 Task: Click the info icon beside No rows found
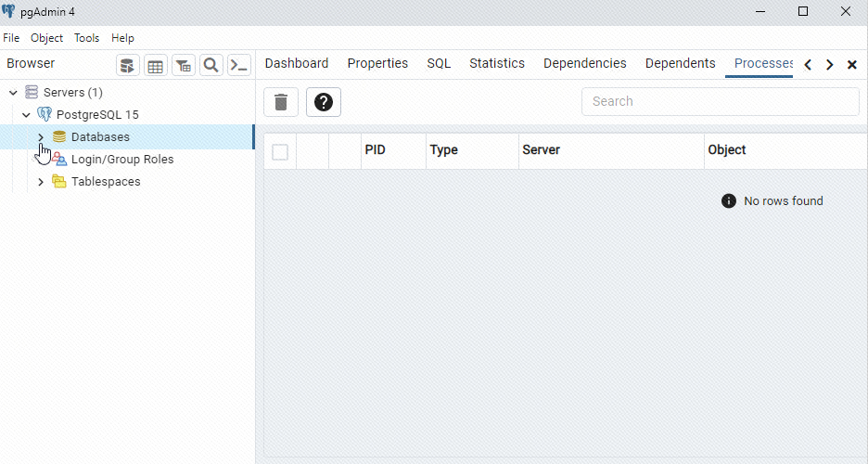[729, 201]
